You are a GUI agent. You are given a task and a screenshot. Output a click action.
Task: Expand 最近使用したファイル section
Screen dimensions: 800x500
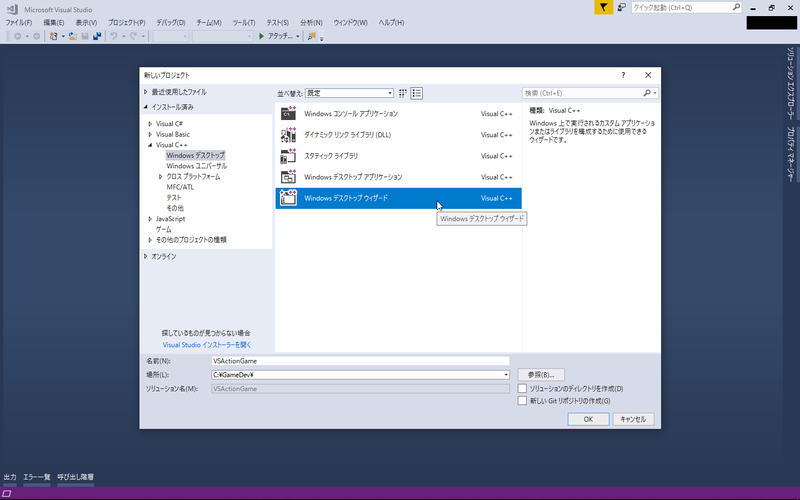(x=146, y=92)
